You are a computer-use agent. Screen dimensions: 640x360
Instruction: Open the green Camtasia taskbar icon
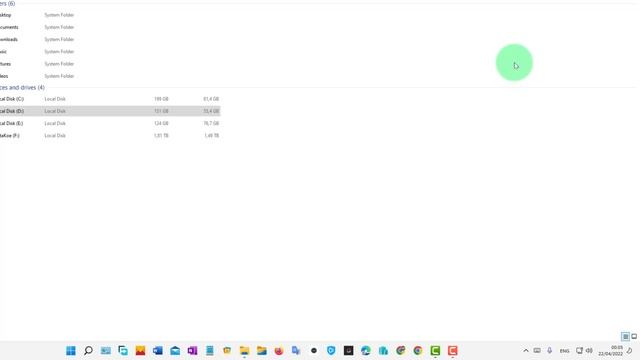coord(435,351)
